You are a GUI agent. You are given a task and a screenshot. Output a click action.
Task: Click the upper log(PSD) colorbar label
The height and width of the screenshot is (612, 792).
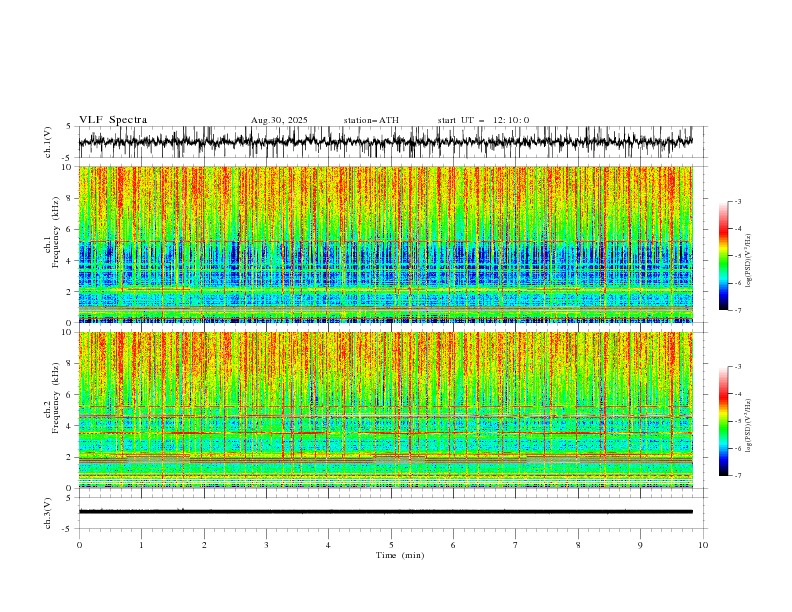749,261
